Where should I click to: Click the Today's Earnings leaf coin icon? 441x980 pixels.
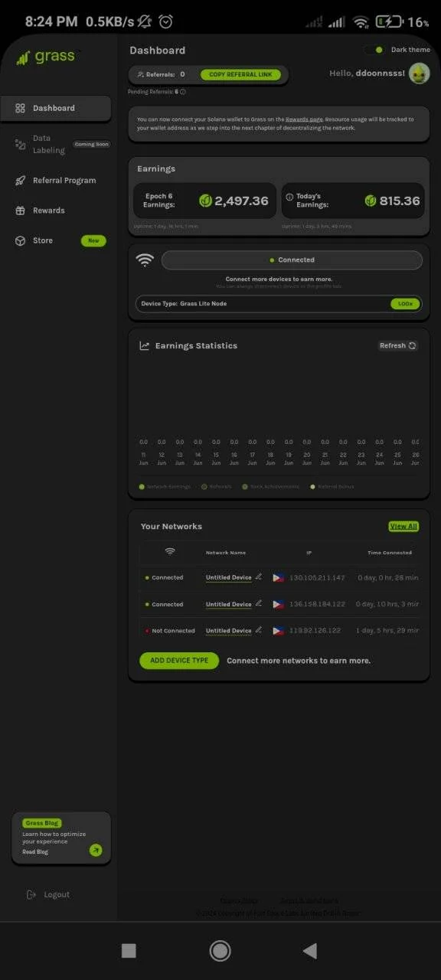371,201
